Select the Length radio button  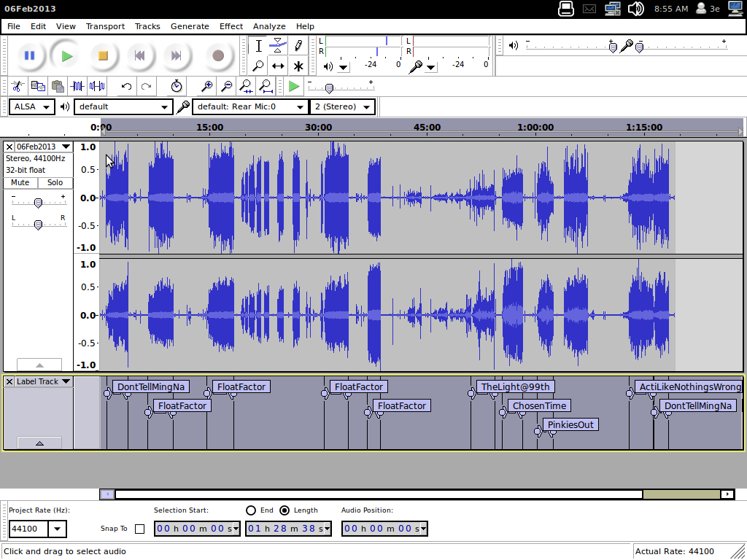coord(285,510)
